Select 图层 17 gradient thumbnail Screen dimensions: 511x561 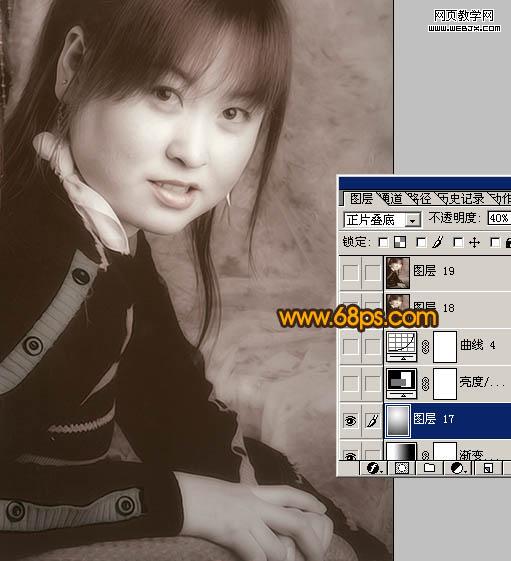coord(398,421)
